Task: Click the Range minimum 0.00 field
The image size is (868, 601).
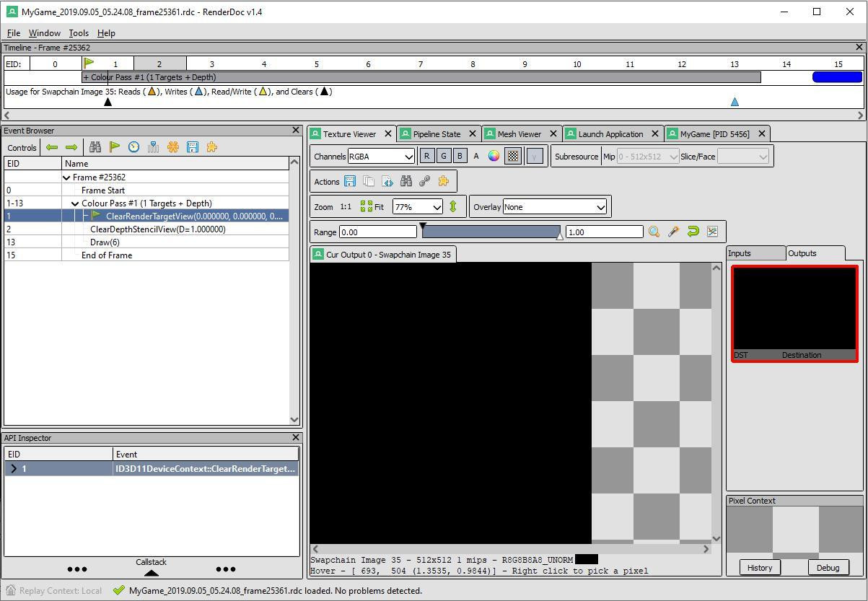Action: (377, 232)
